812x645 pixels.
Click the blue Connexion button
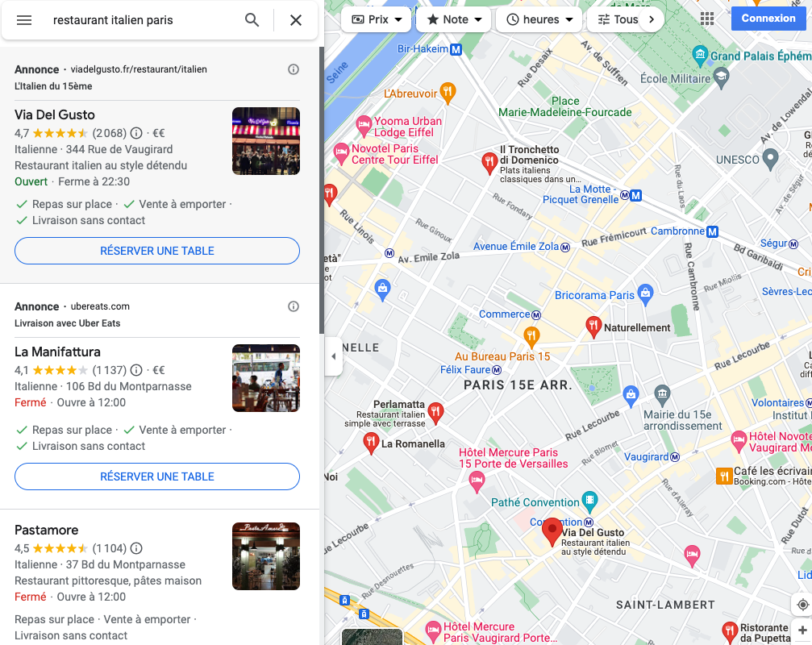[768, 18]
